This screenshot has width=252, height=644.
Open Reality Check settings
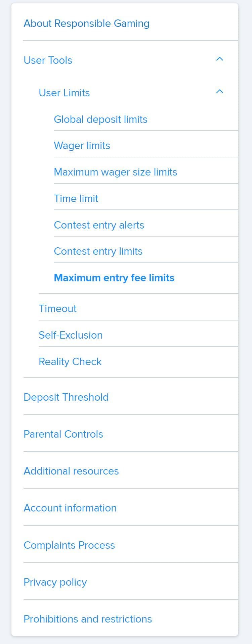pos(70,361)
